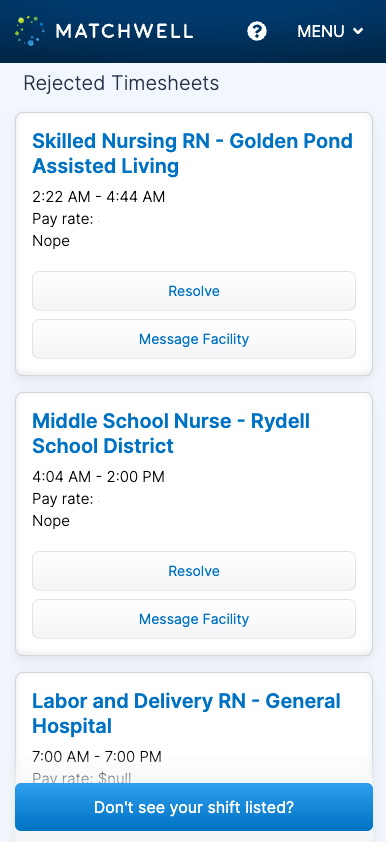The height and width of the screenshot is (842, 386).
Task: Message Facility for the Rydell School shift
Action: pos(194,619)
